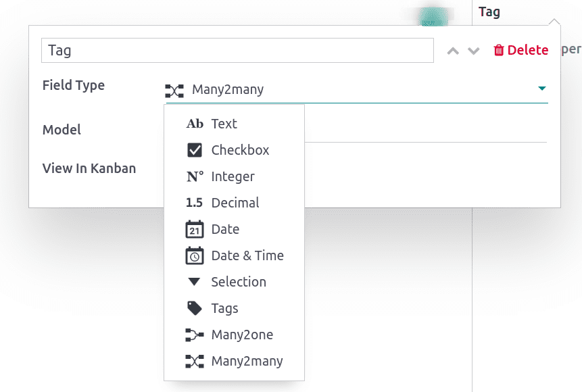Click the Field Type label

74,85
